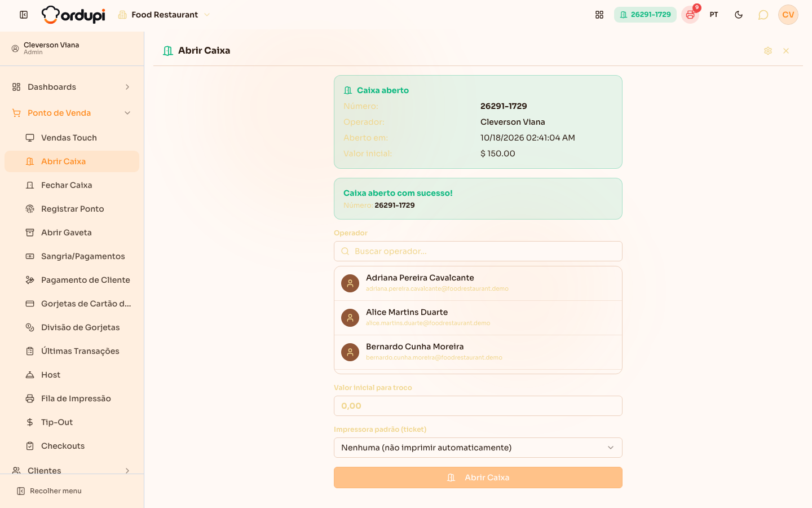Screen dimensions: 812x508
Task: Expand the Dashboards menu section
Action: click(72, 87)
